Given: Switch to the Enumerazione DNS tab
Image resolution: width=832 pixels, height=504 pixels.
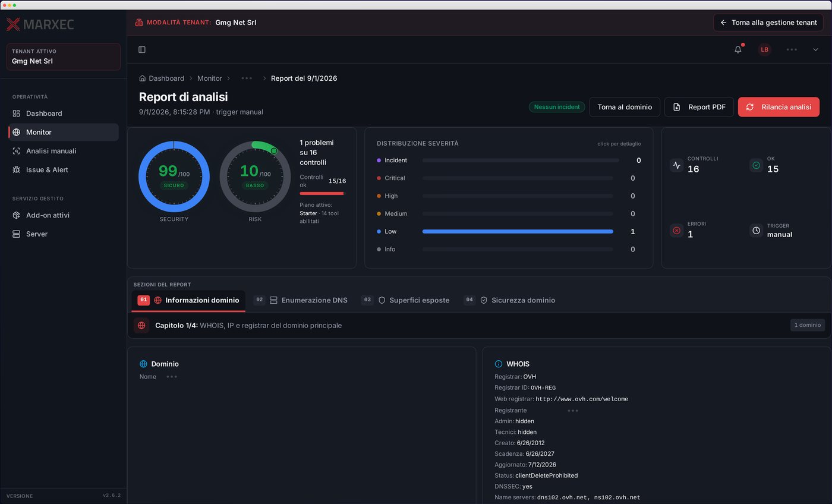Looking at the screenshot, I should 301,301.
